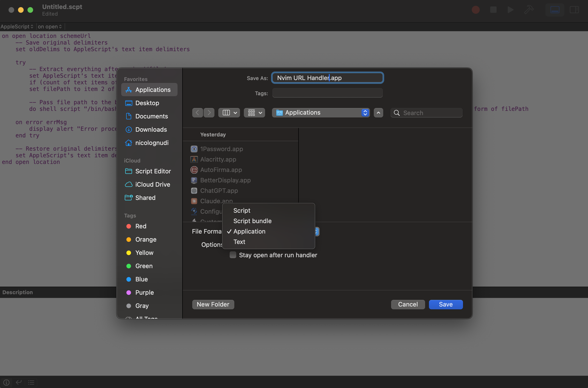Select the Green tag in the sidebar
Image resolution: width=588 pixels, height=388 pixels.
144,266
